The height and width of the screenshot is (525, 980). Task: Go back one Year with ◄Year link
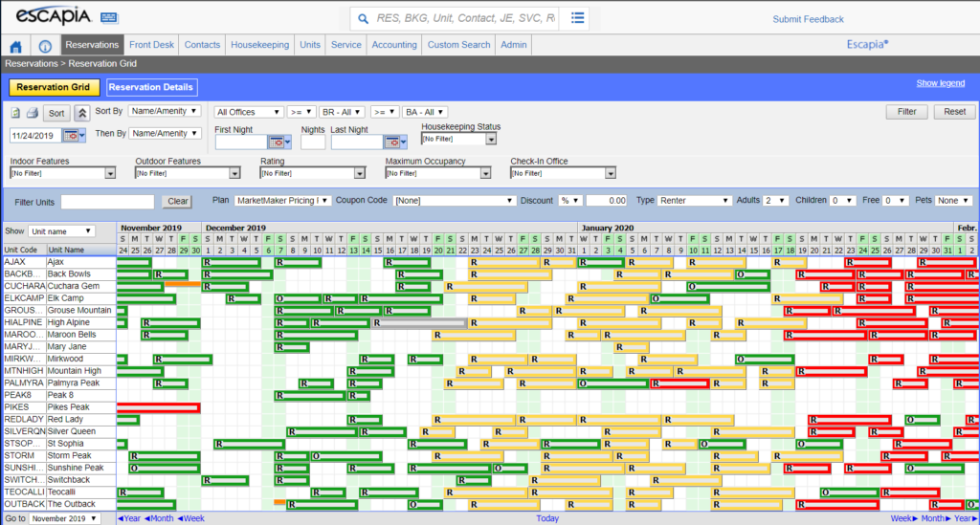click(x=129, y=518)
